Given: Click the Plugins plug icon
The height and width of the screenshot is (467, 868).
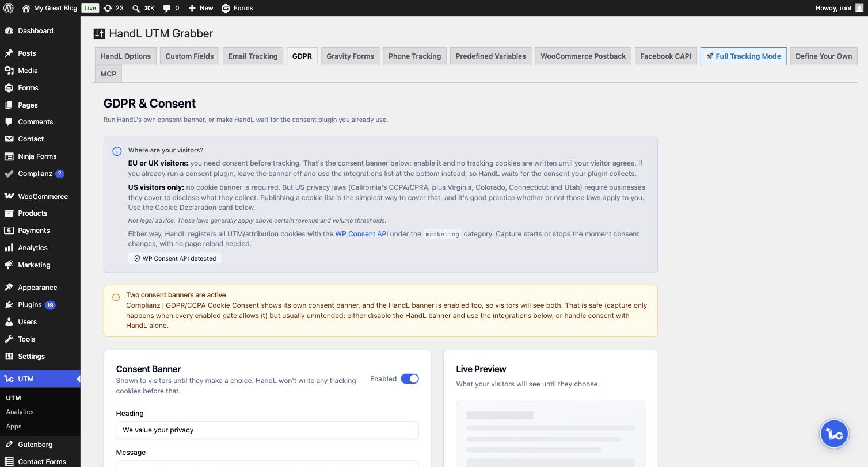Looking at the screenshot, I should click(9, 305).
